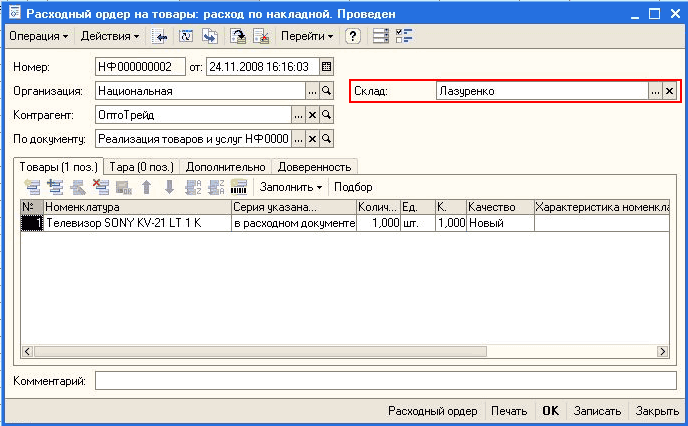Viewport: 688px width, 426px height.
Task: Click the Контрагент field containing ОптоТрейд
Action: 193,115
